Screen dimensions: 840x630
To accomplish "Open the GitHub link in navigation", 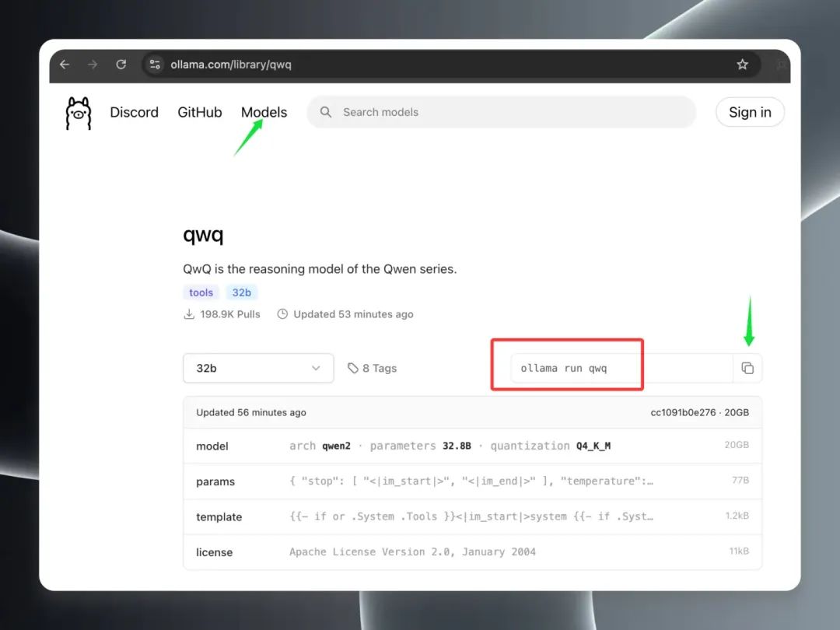I will click(x=200, y=112).
